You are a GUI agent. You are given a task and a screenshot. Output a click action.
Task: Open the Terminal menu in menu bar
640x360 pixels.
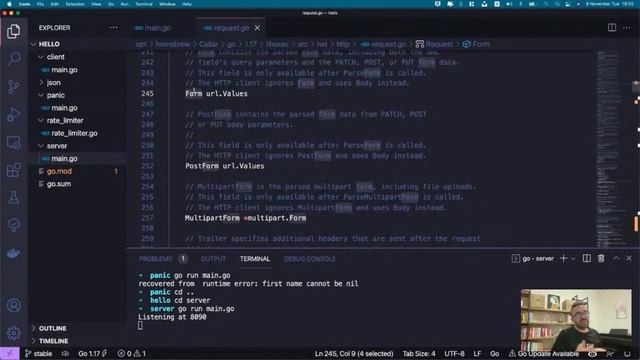[144, 4]
